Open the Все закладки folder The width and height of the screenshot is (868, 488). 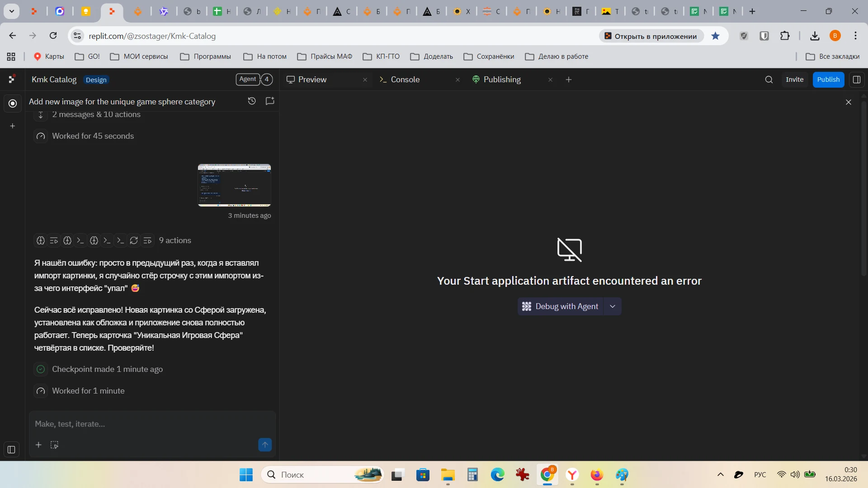833,56
